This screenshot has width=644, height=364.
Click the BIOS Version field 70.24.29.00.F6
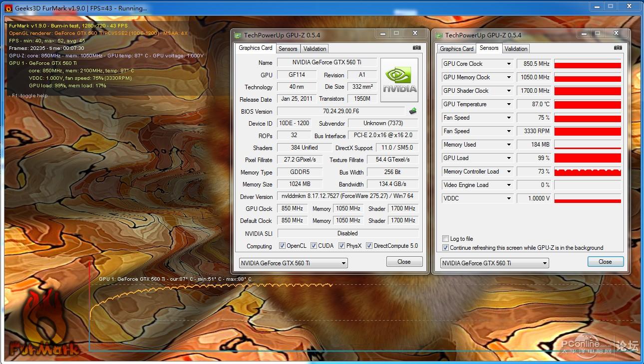point(341,111)
